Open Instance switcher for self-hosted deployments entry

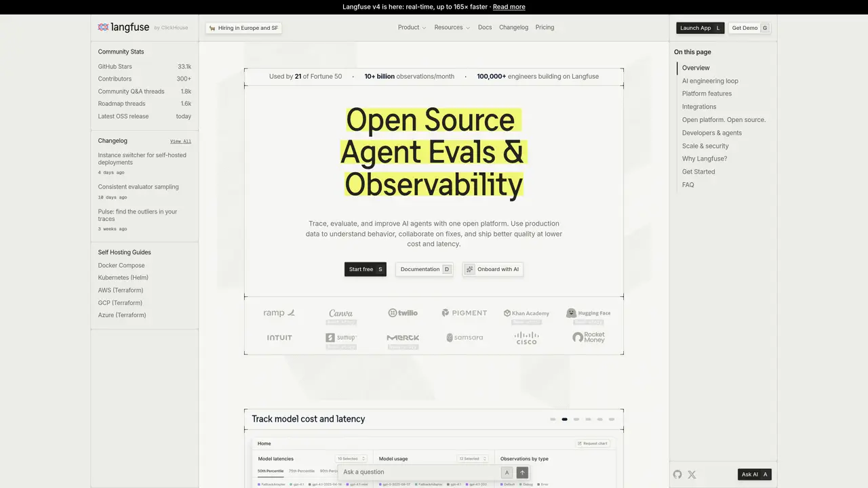coord(142,159)
